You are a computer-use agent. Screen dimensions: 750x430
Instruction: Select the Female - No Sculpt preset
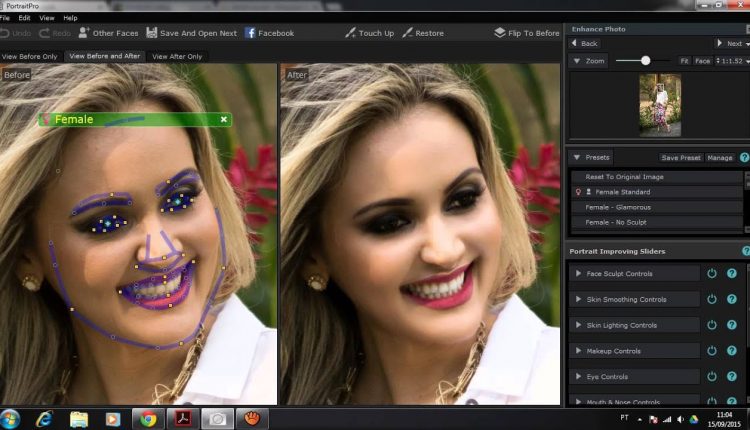tap(656, 222)
